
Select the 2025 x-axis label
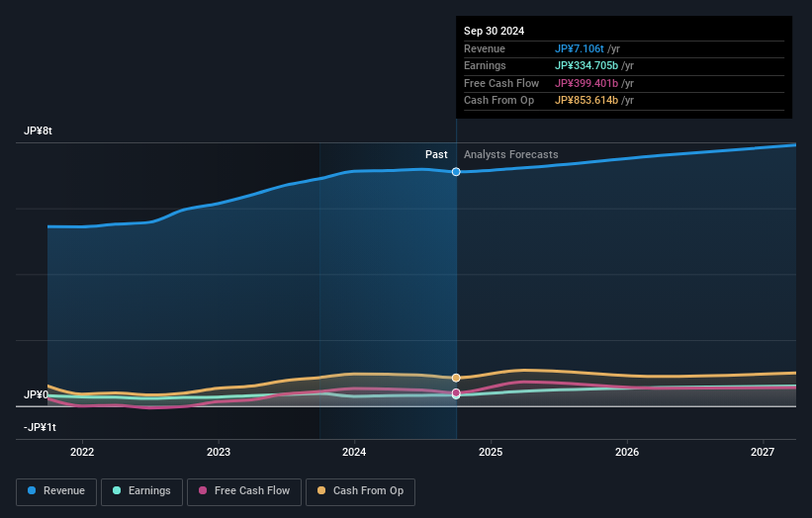(x=491, y=453)
